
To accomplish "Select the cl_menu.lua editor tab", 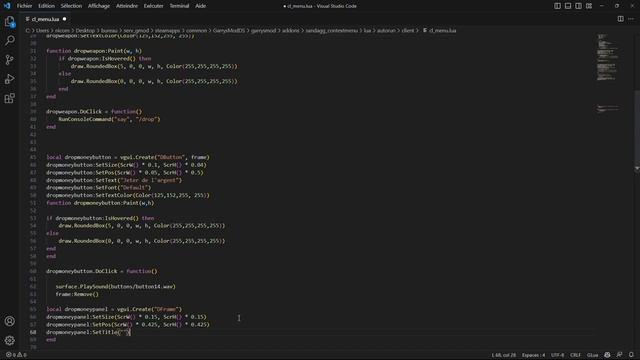I will click(45, 19).
